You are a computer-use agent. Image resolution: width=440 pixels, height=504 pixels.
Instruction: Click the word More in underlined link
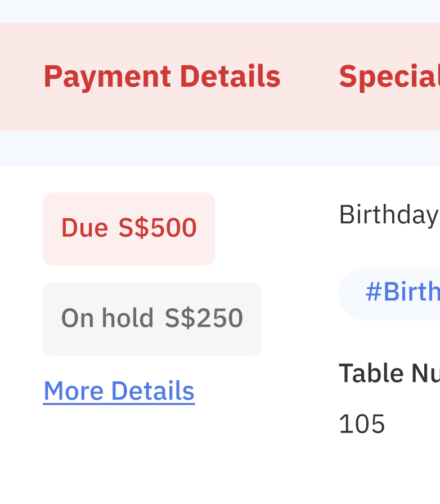click(x=74, y=390)
